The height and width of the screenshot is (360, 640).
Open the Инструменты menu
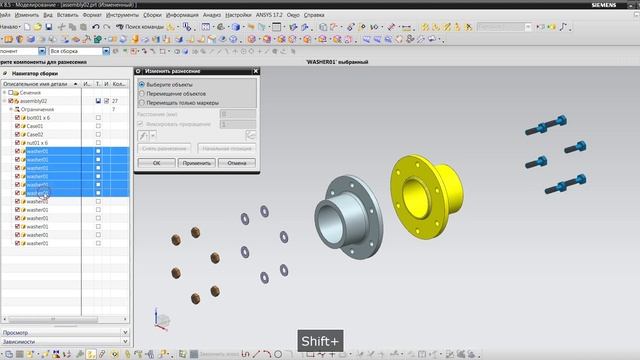tap(122, 15)
